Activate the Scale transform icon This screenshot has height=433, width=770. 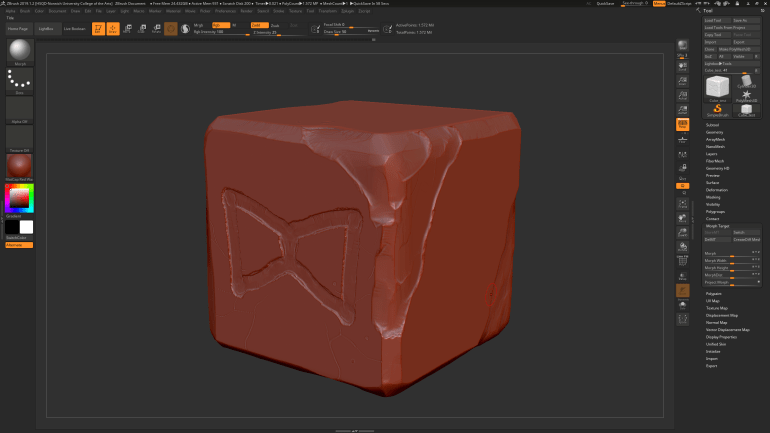click(x=142, y=29)
